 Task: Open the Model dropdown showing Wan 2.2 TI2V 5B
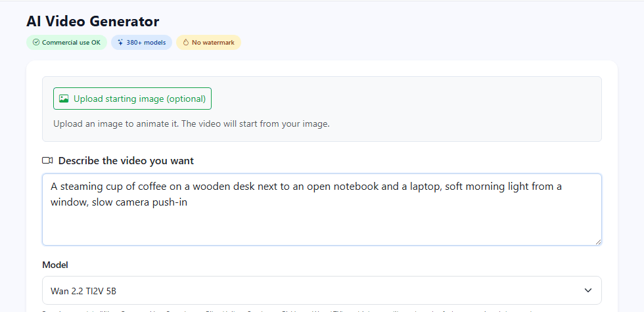(321, 290)
